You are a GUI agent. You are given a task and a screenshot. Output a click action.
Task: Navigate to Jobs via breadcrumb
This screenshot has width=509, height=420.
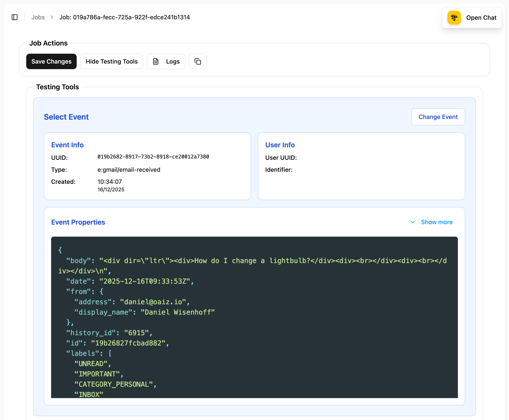point(38,17)
